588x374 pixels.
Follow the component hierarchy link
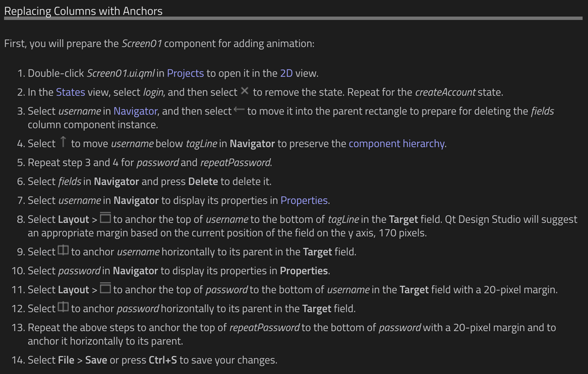[x=396, y=144]
